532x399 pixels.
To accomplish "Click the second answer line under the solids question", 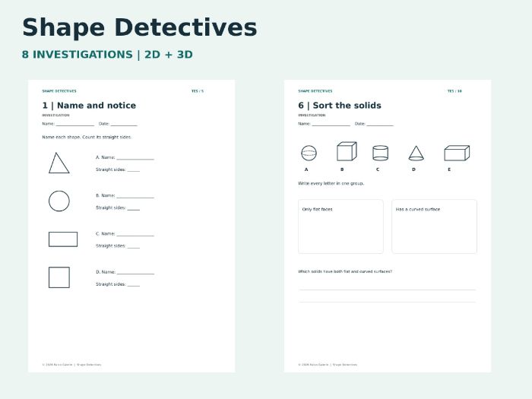I will [387, 302].
